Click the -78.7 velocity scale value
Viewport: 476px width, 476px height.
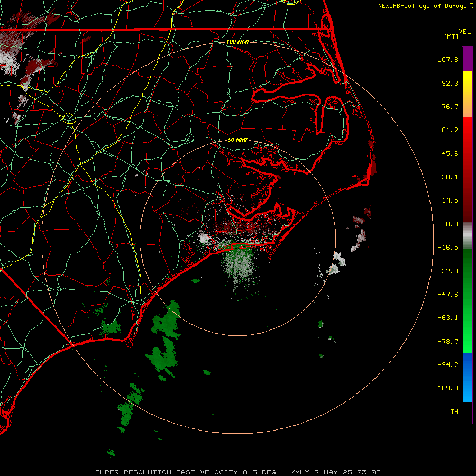[448, 342]
